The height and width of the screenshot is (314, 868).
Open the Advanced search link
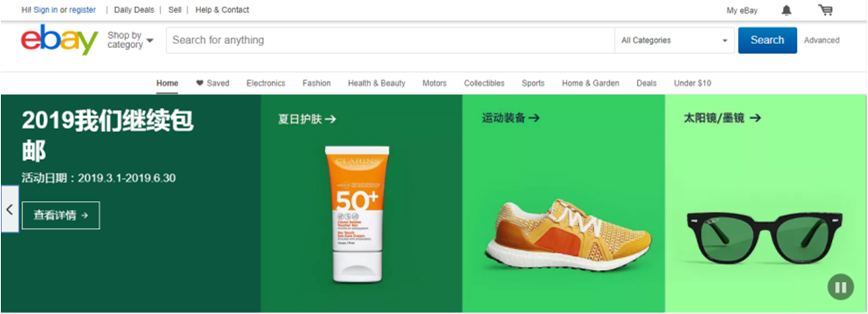[821, 40]
